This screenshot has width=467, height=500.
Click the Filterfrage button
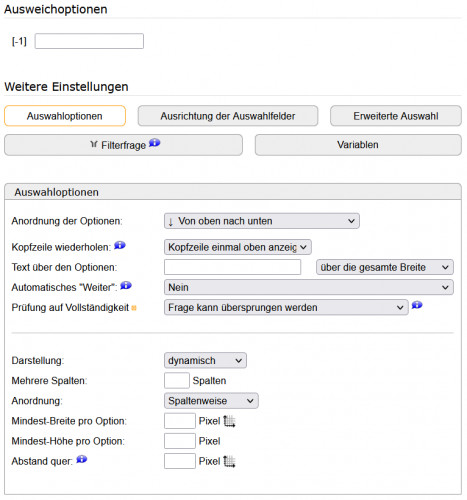click(123, 145)
